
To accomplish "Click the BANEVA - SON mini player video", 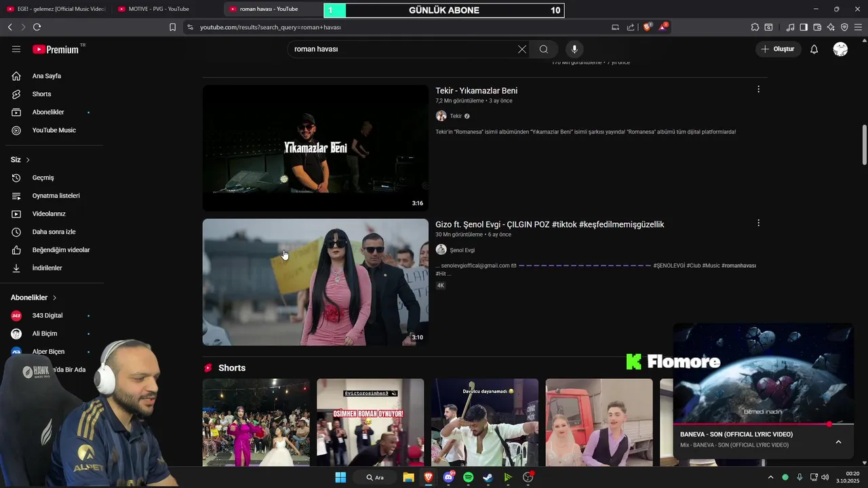I will tap(764, 373).
